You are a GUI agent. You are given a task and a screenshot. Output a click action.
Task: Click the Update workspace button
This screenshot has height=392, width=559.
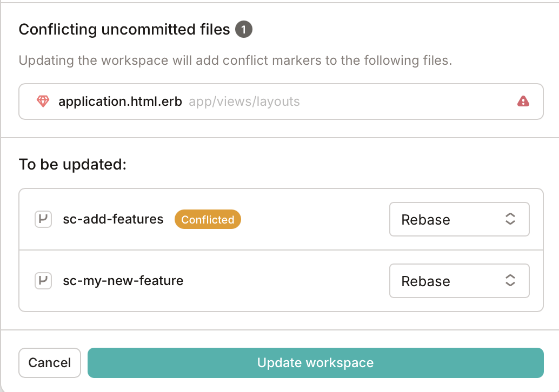point(316,363)
